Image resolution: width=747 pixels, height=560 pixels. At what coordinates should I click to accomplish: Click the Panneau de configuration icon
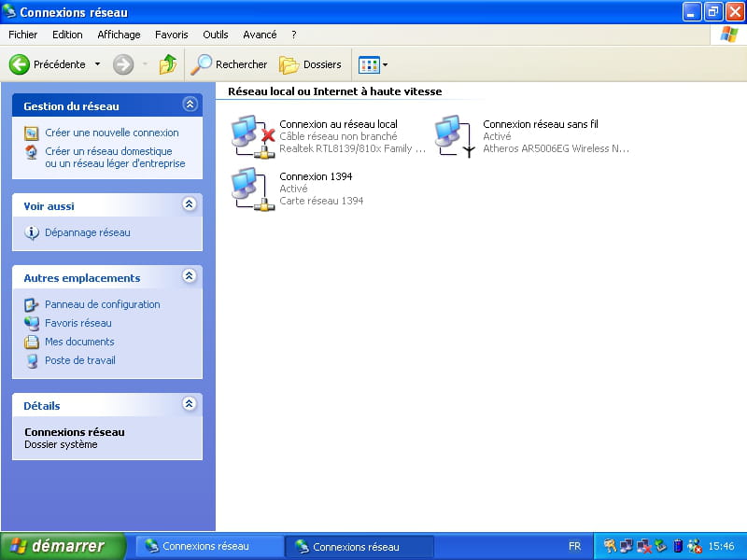coord(32,305)
